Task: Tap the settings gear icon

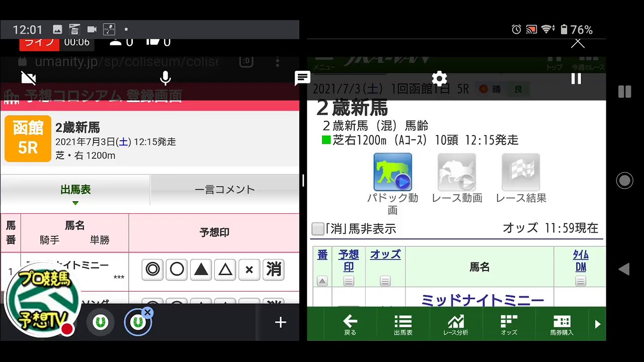Action: click(439, 78)
